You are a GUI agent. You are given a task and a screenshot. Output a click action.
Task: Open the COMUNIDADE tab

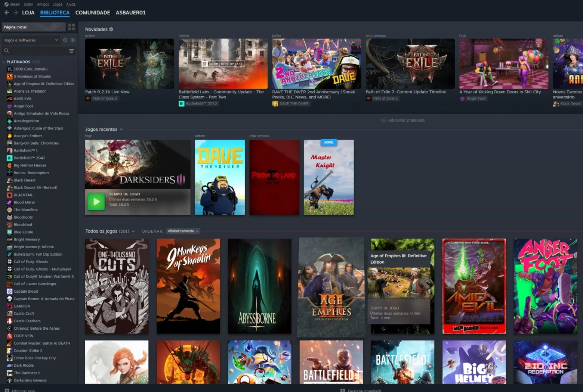click(93, 12)
